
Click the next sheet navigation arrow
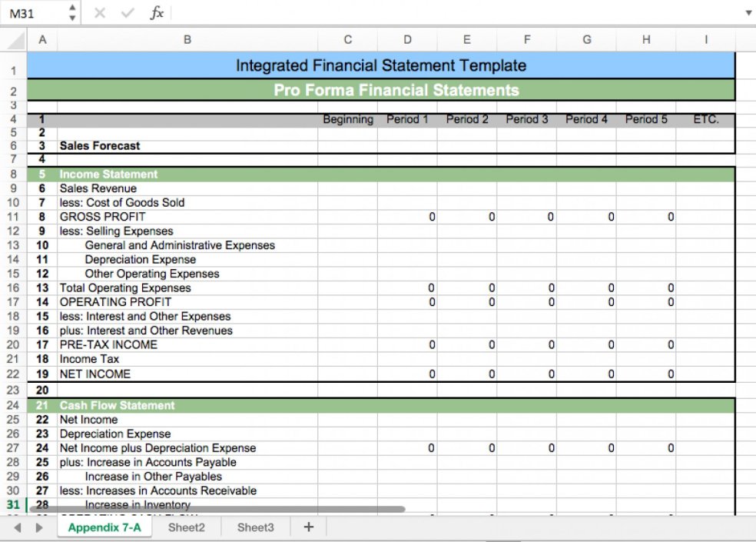(x=39, y=527)
